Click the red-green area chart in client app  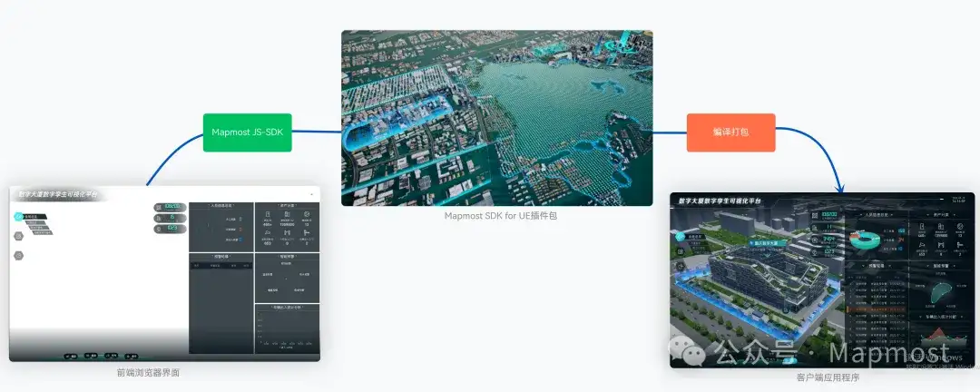943,337
